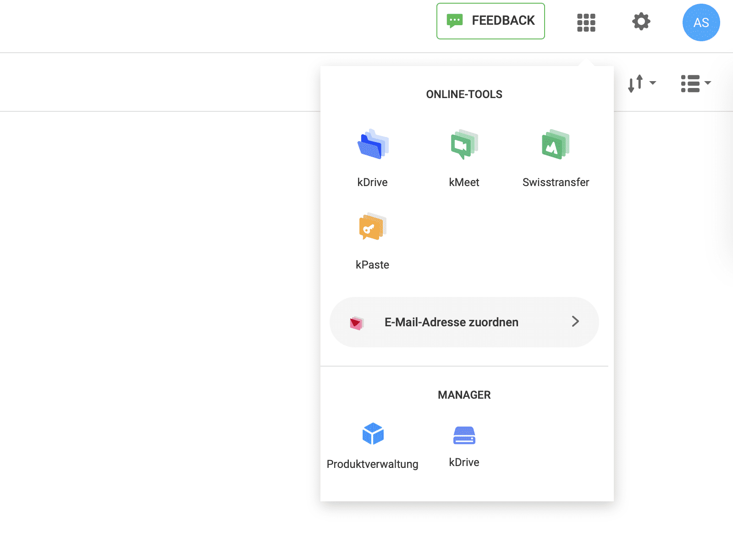Image resolution: width=733 pixels, height=560 pixels.
Task: Click the chevron beside E-Mail-Adresse zuordnen
Action: [x=575, y=321]
